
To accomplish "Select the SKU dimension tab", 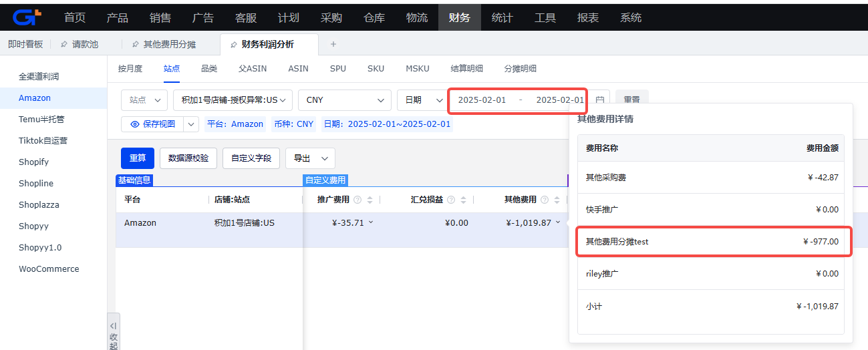I will 376,68.
